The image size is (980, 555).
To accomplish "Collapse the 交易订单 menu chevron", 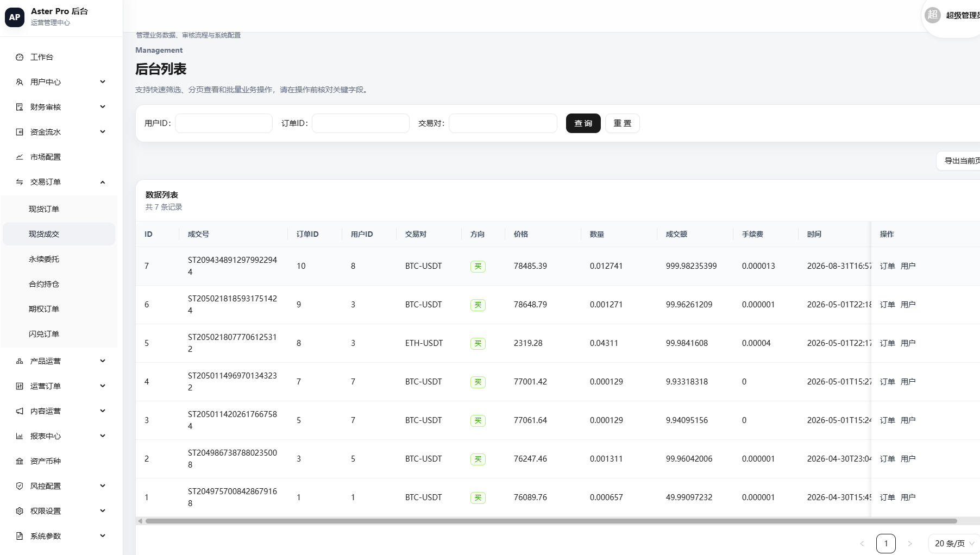I will pos(103,182).
